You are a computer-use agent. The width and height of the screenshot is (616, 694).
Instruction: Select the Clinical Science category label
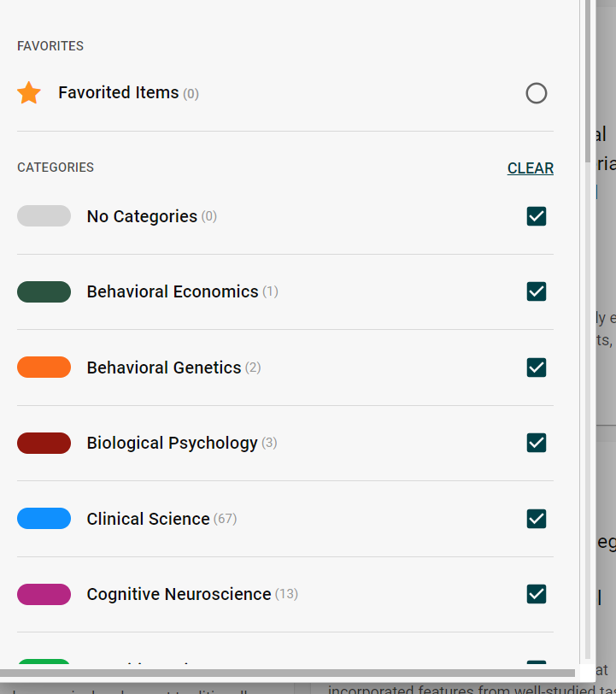[147, 519]
